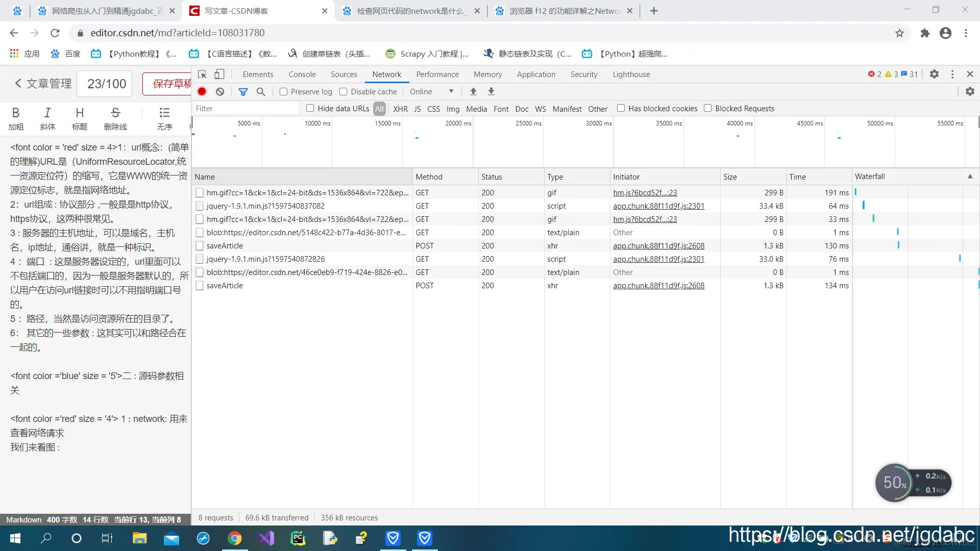Clear the network log
Viewport: 980px width, 551px height.
pos(220,92)
